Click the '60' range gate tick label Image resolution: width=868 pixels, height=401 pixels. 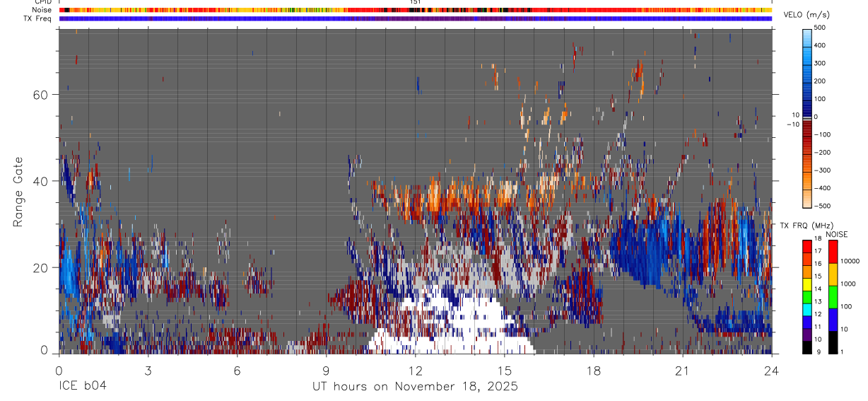pyautogui.click(x=40, y=95)
